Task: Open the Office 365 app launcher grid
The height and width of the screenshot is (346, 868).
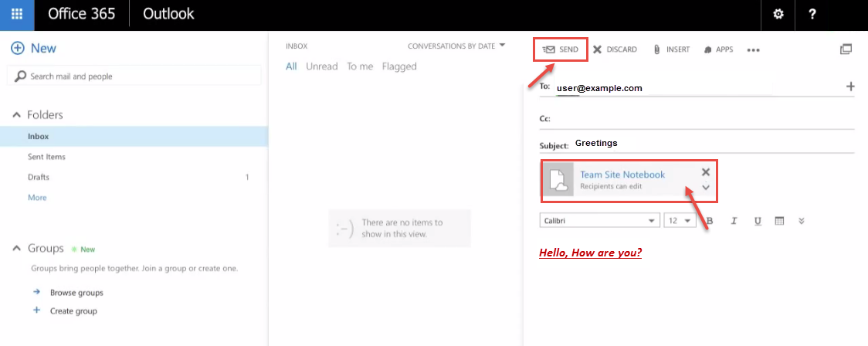Action: pos(17,15)
